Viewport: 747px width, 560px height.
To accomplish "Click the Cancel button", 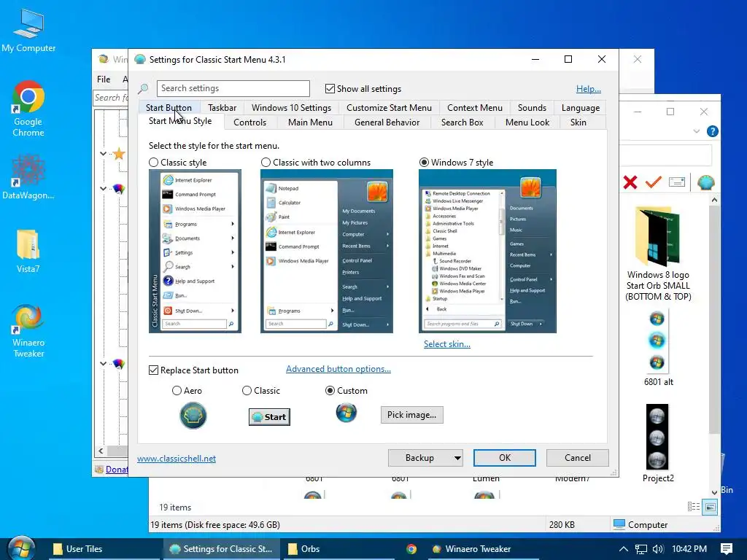I will pyautogui.click(x=578, y=458).
